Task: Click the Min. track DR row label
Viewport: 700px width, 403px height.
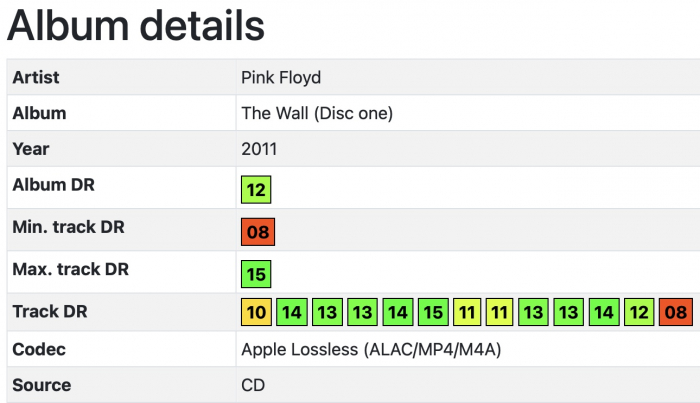Action: (70, 227)
